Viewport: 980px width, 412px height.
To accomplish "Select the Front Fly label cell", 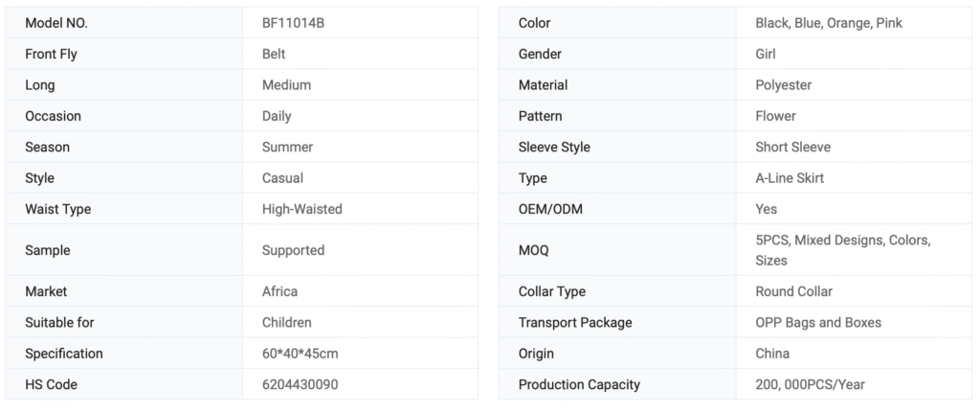I will pos(51,54).
